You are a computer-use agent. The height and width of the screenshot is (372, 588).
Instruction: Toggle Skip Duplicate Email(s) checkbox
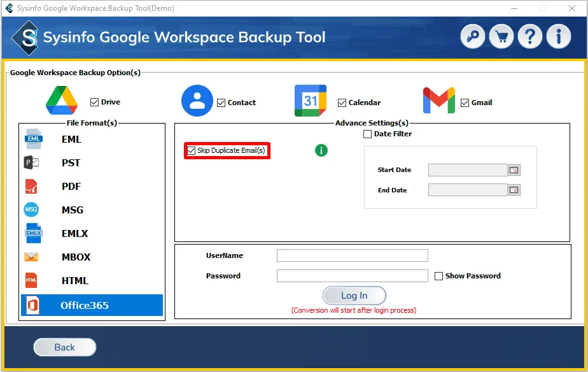tap(192, 150)
